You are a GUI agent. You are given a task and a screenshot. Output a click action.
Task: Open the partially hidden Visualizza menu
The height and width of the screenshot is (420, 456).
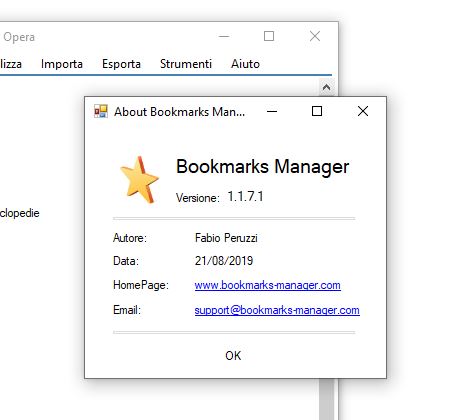click(11, 64)
